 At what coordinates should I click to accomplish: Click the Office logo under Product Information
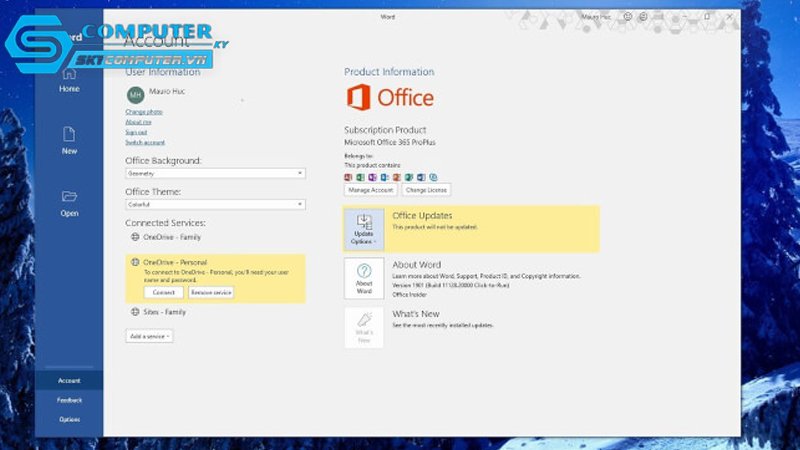coord(390,97)
